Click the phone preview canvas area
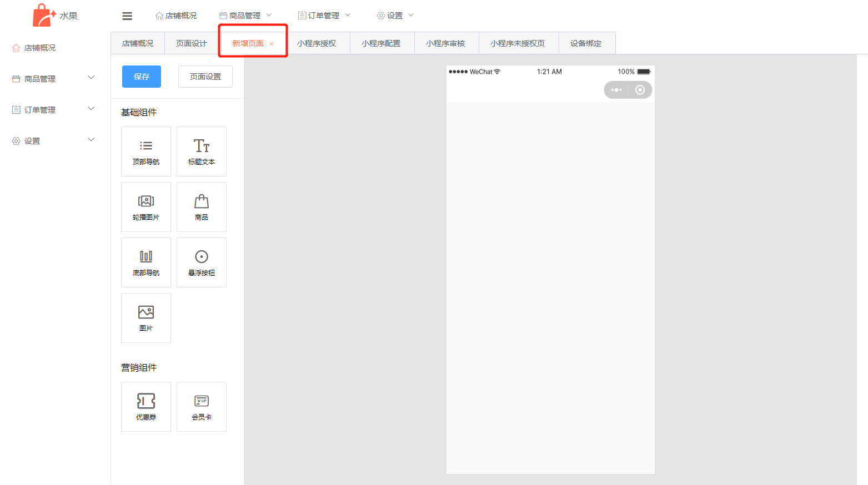The image size is (868, 485). coord(550,287)
